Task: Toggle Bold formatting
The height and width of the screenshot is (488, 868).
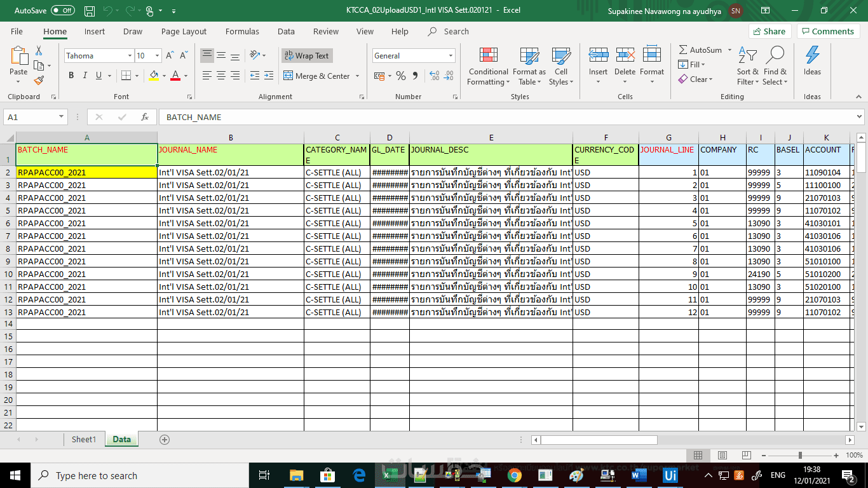Action: click(71, 76)
